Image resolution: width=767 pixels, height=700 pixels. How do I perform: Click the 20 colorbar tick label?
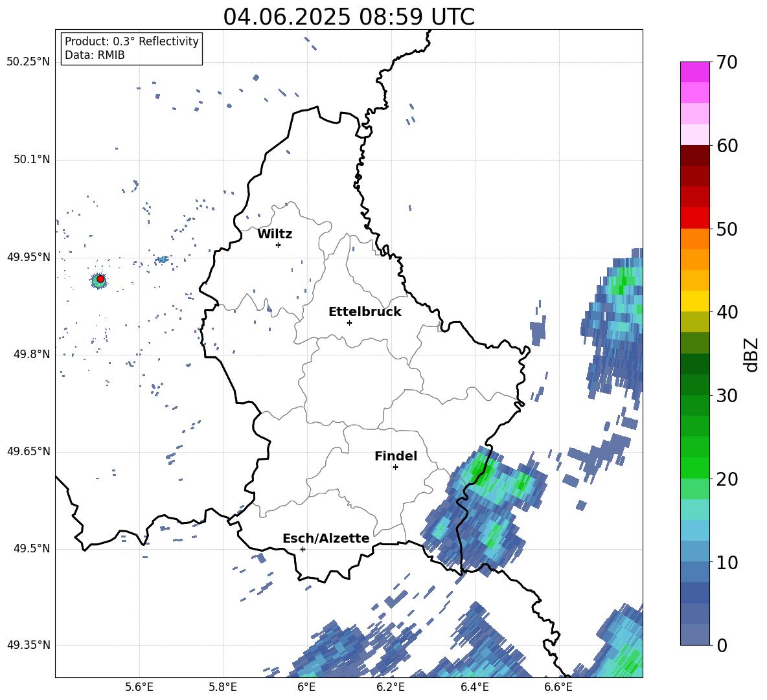(x=726, y=479)
